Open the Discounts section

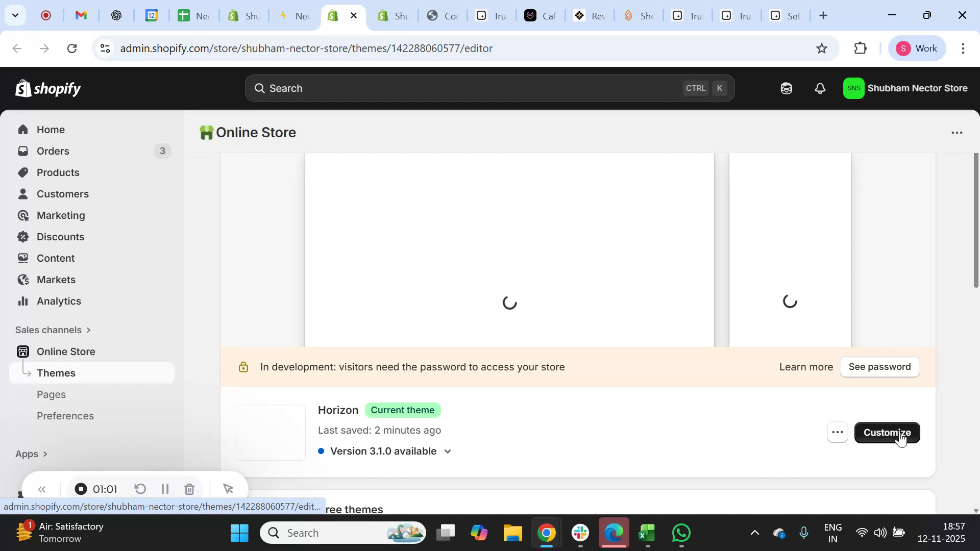tap(61, 237)
